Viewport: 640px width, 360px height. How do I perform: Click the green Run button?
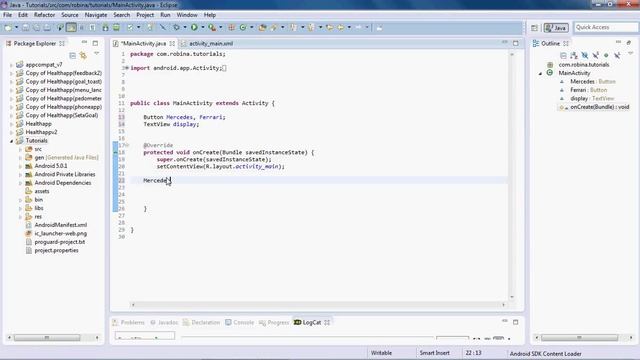click(x=194, y=27)
